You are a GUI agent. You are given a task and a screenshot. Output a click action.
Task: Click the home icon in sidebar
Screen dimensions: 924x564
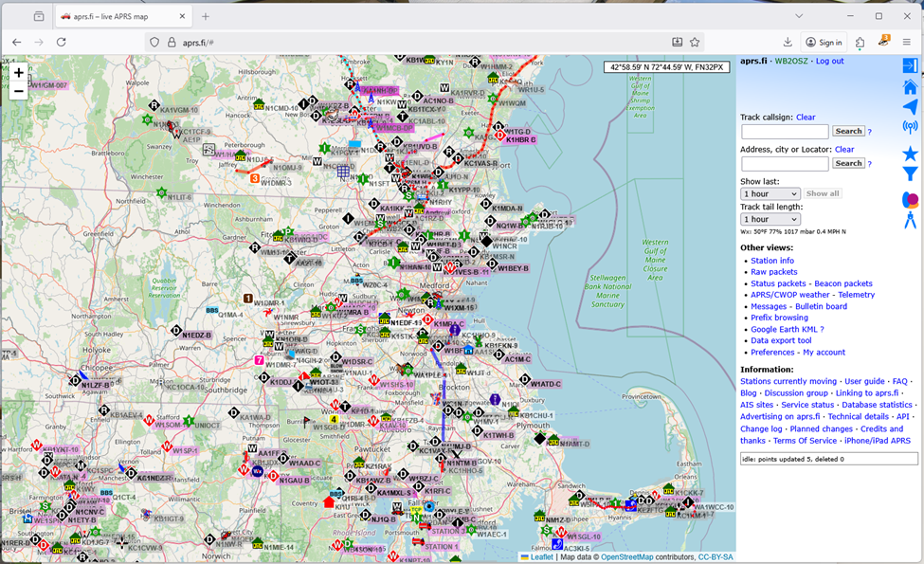(910, 86)
